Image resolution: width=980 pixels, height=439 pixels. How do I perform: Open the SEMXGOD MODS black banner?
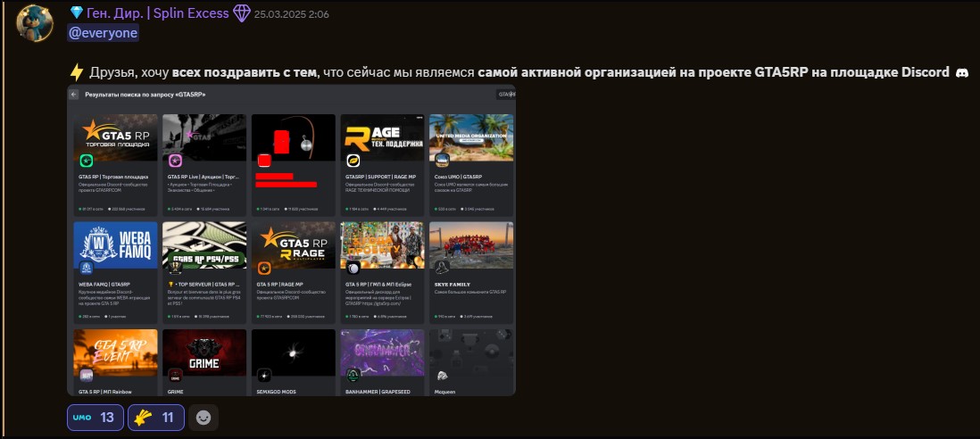[x=294, y=352]
